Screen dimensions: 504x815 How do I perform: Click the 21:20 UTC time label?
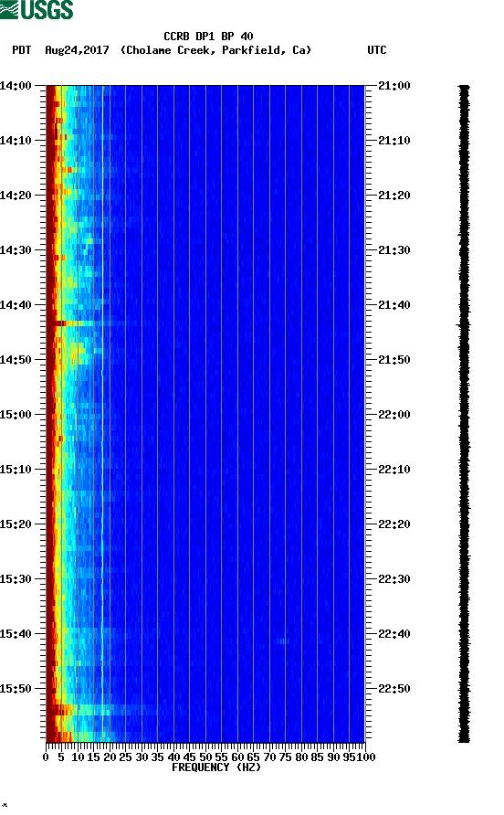394,196
